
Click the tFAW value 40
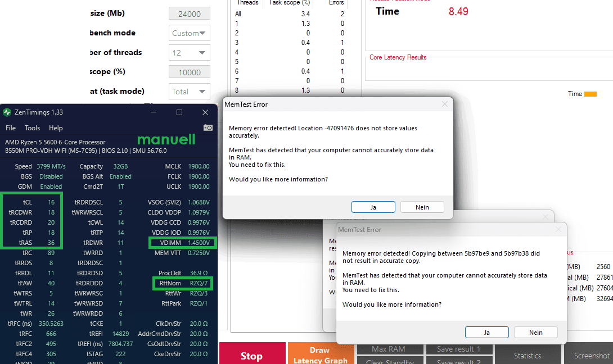tap(51, 283)
